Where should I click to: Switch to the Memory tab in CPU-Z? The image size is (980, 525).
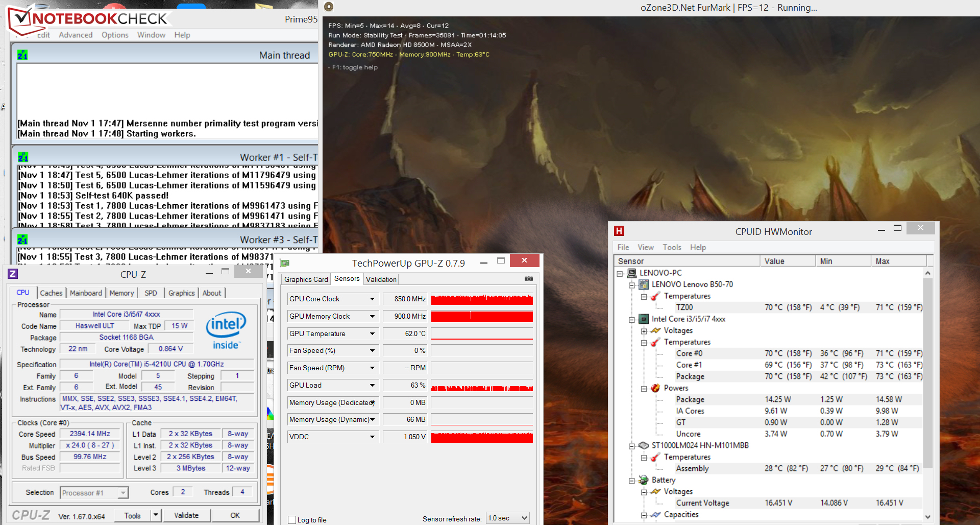121,293
